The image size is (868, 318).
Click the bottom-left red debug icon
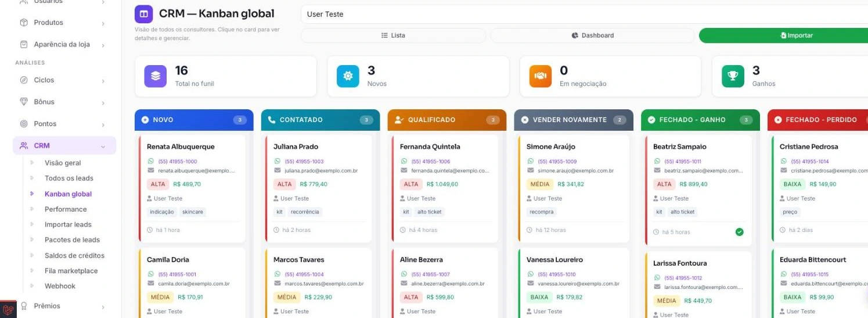[9, 310]
